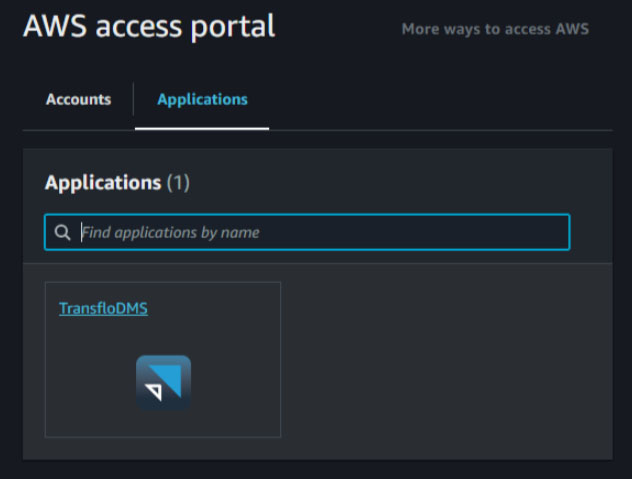Viewport: 632px width, 479px height.
Task: Click the application count (1) label
Action: coord(178,183)
